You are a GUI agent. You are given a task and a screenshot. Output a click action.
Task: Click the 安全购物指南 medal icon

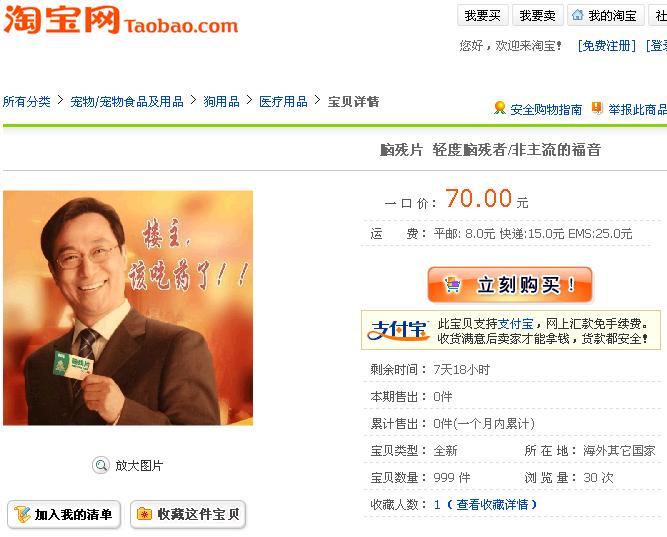pos(500,108)
